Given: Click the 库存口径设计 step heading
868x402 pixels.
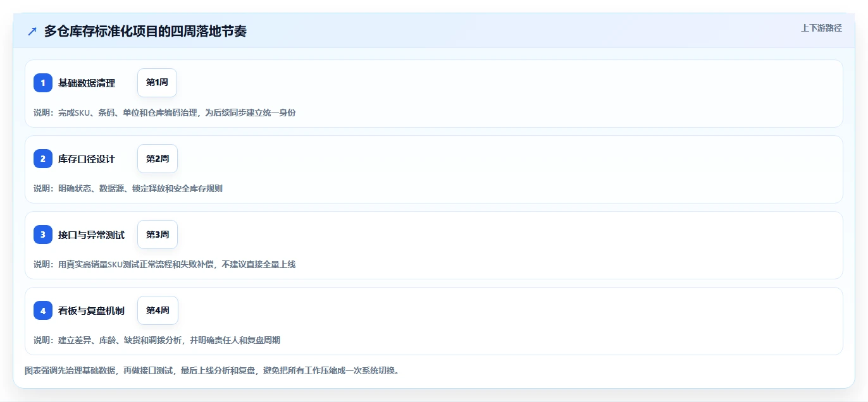Looking at the screenshot, I should (x=87, y=159).
